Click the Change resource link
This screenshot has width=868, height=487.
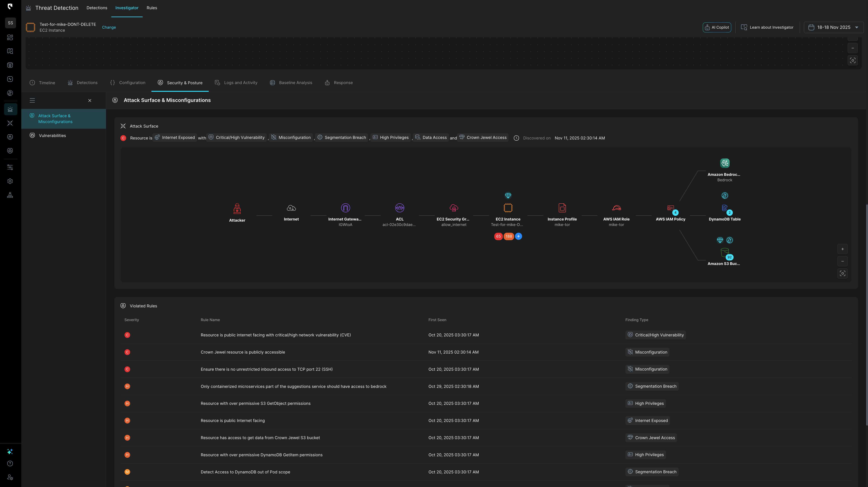click(x=109, y=27)
